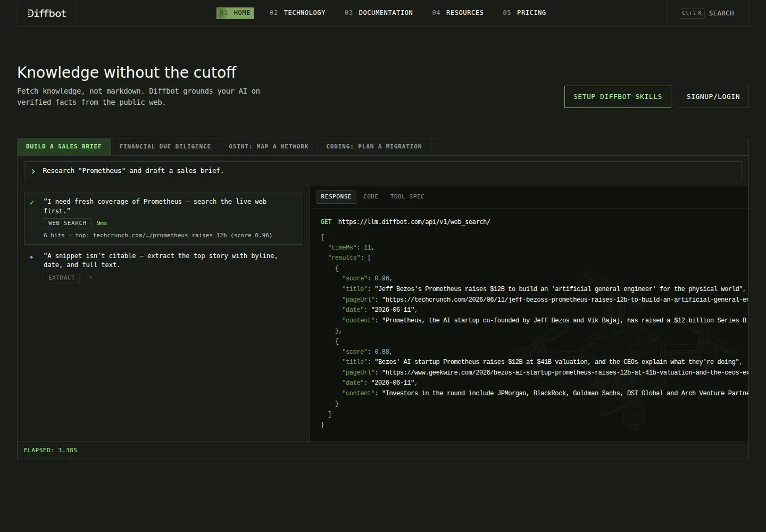Select the Response tab
Screen dimensions: 766x532
(336, 197)
